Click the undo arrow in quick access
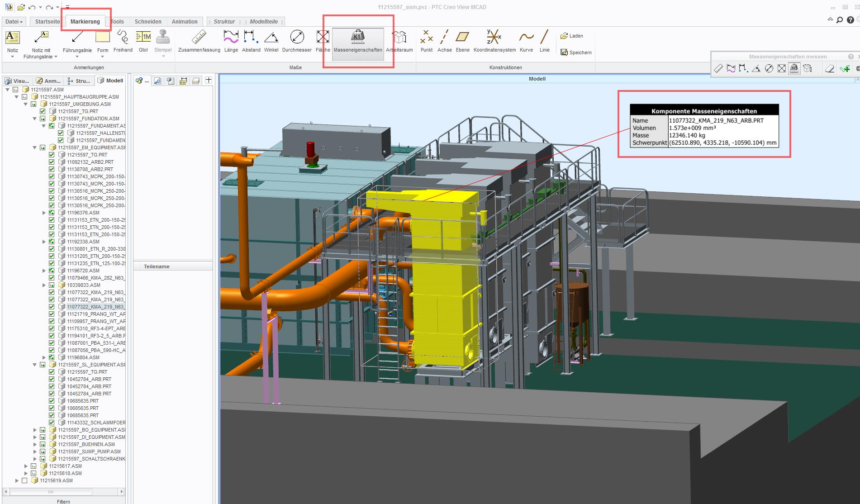 (32, 7)
